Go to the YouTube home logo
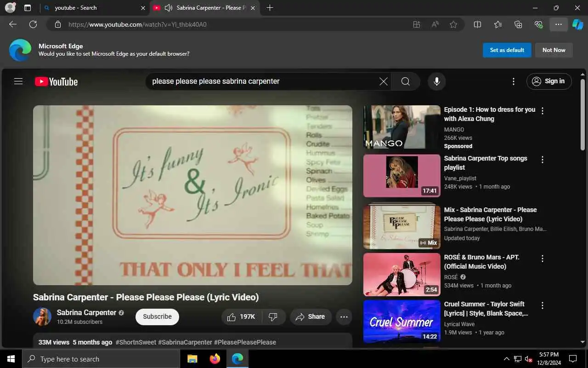The height and width of the screenshot is (368, 588). click(56, 81)
